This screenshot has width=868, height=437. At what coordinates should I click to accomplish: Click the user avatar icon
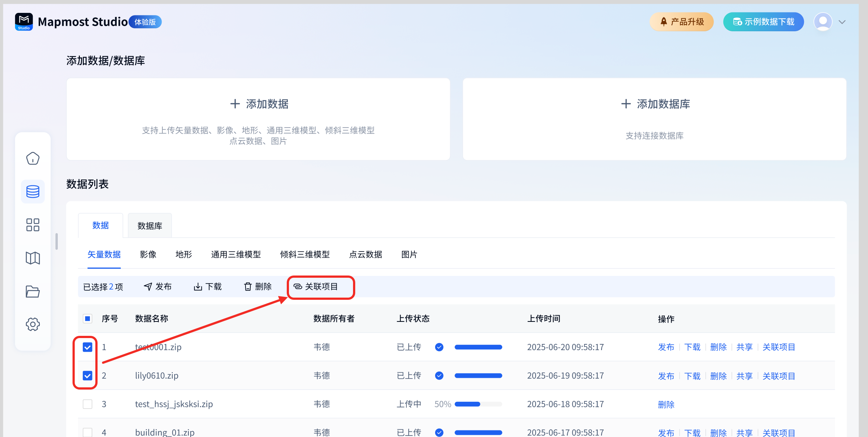tap(823, 22)
